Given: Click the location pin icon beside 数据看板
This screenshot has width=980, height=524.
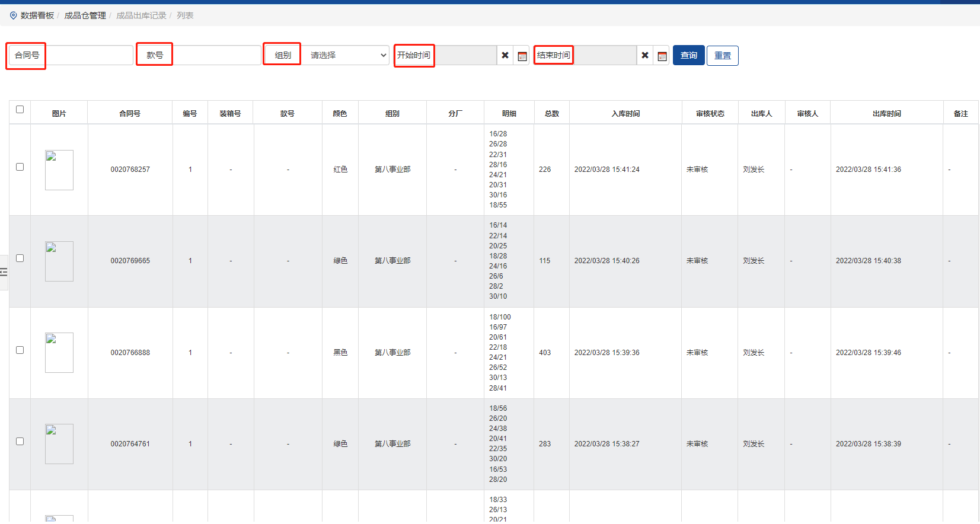Looking at the screenshot, I should tap(13, 15).
